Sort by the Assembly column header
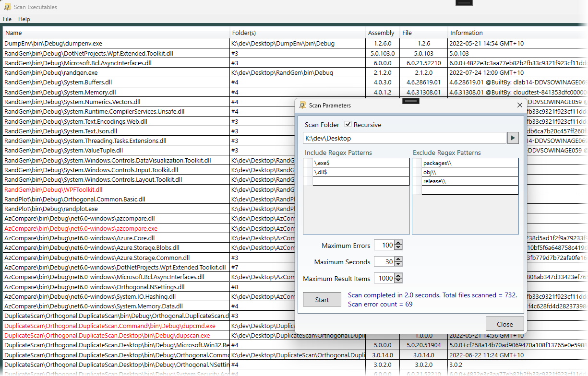 point(383,33)
